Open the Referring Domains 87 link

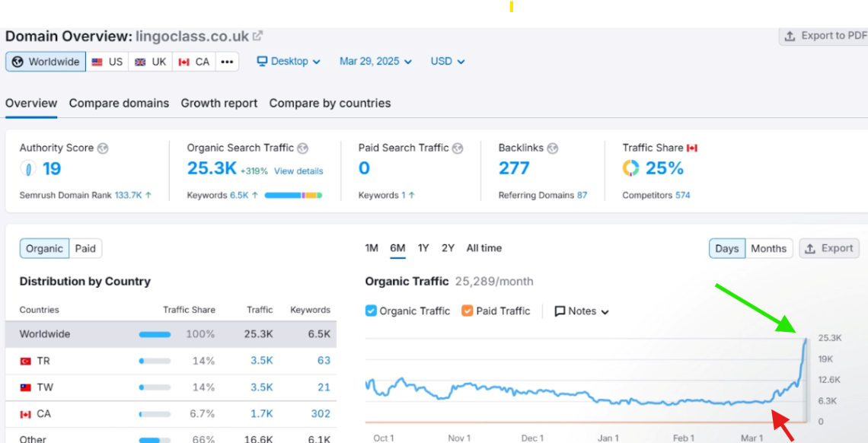582,195
